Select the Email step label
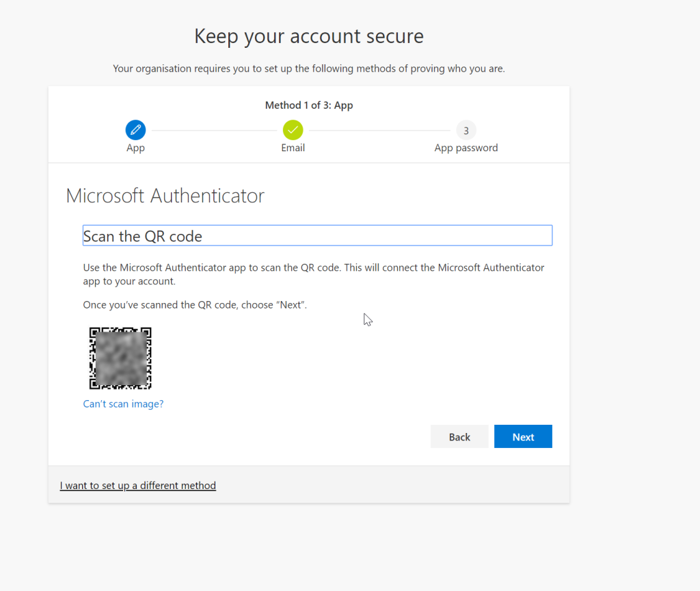700x591 pixels. tap(293, 148)
